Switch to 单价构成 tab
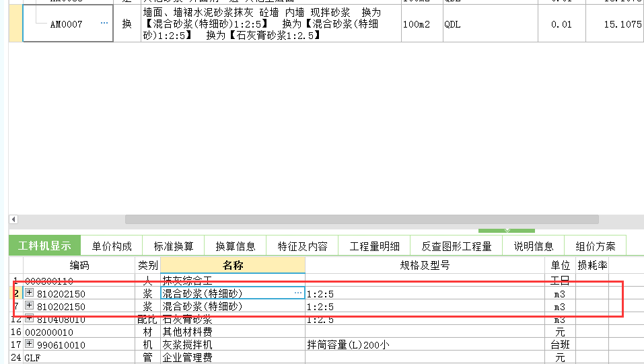 point(111,246)
